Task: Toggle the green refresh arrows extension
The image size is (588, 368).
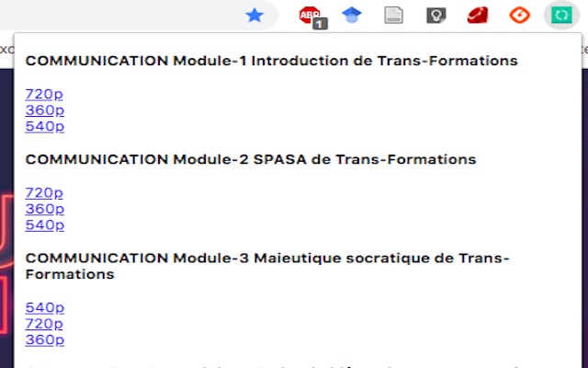Action: 561,16
